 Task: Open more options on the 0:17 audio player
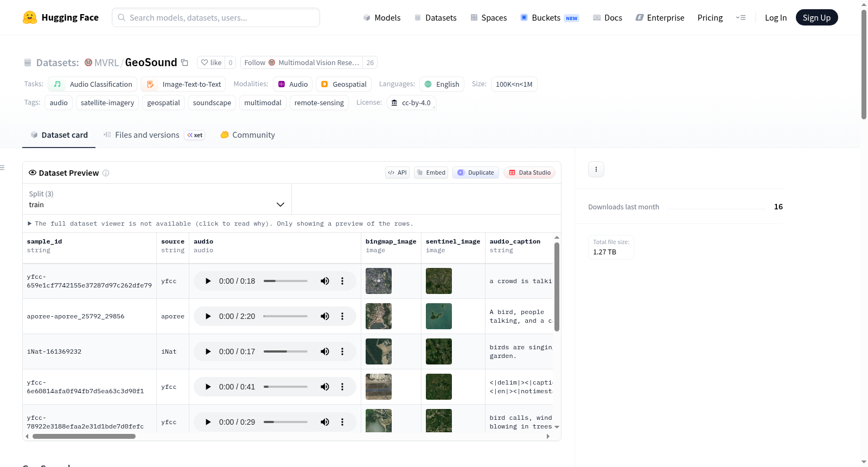(x=342, y=351)
